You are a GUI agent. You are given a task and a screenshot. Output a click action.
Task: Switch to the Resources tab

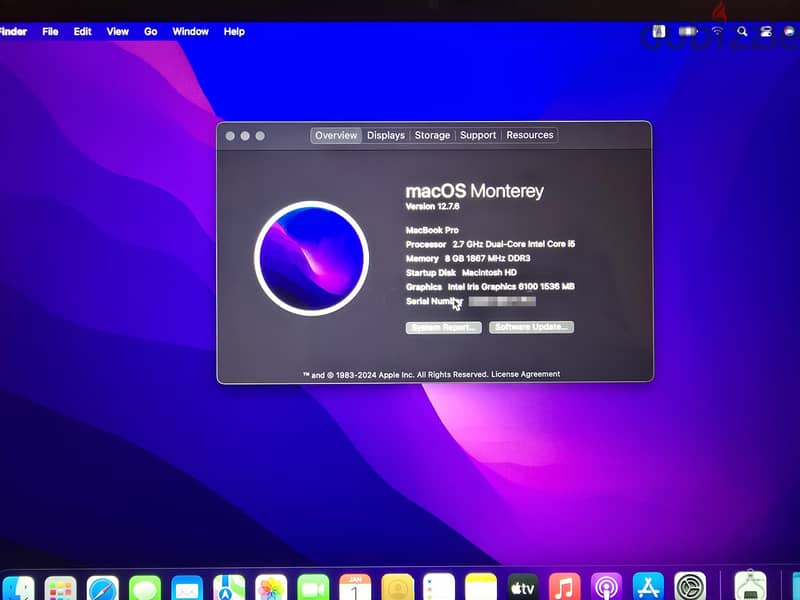pos(530,135)
